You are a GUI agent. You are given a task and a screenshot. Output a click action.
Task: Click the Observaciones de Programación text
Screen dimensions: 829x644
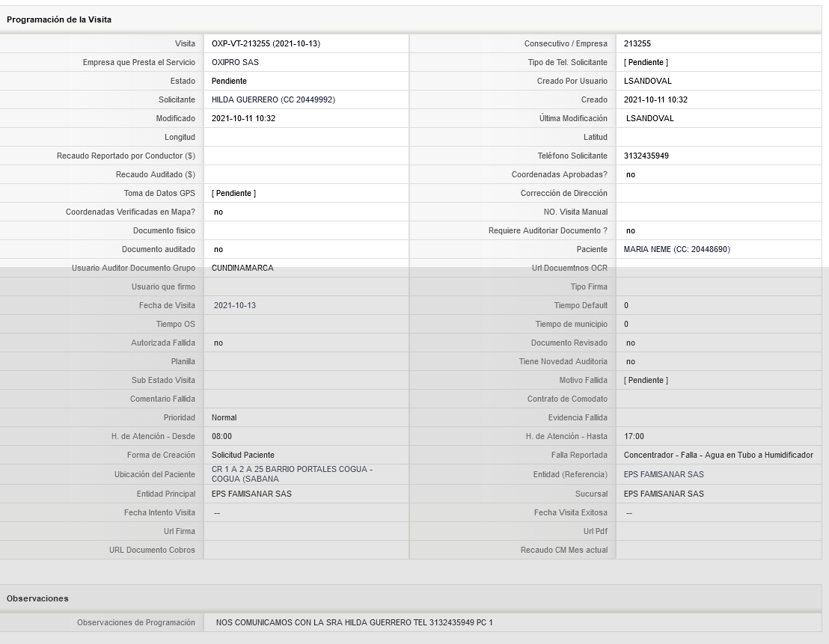354,623
